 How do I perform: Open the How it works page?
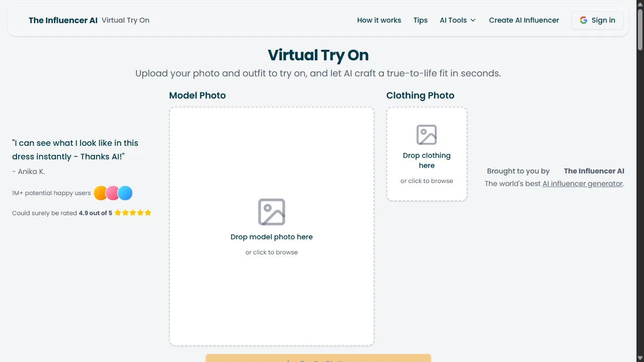point(379,20)
